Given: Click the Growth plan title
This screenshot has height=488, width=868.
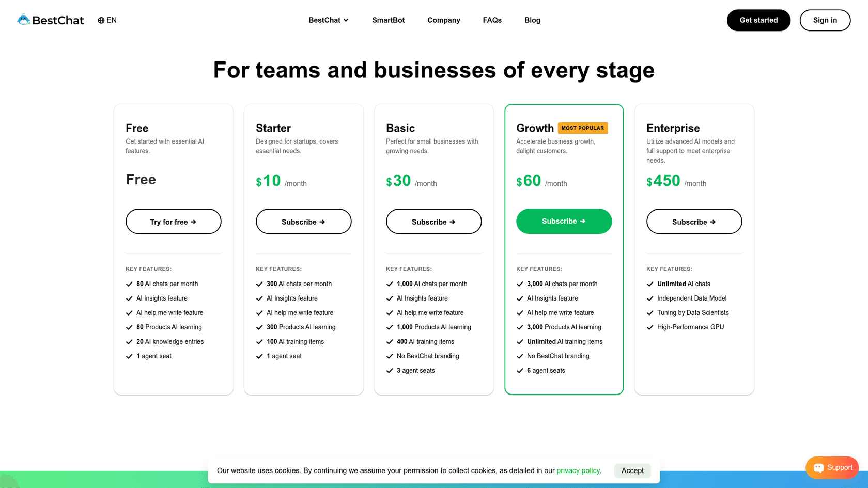Looking at the screenshot, I should (535, 128).
